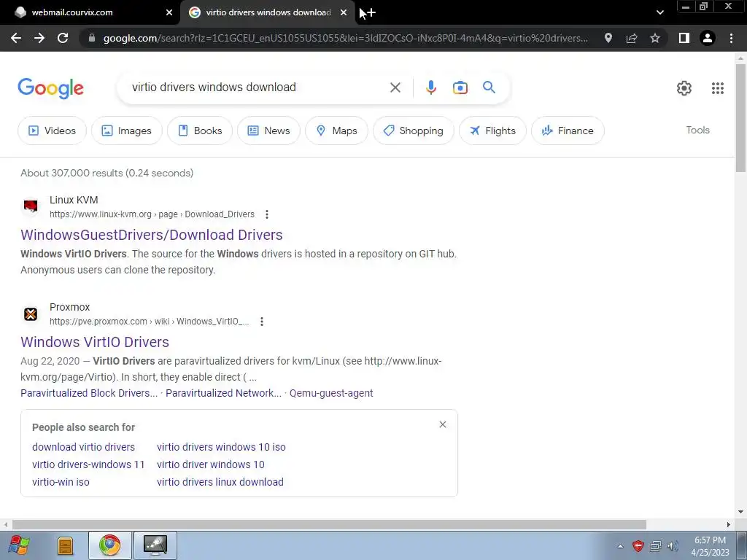This screenshot has width=747, height=560.
Task: Open Paravirtualized Block Drivers sitelink
Action: click(x=89, y=393)
